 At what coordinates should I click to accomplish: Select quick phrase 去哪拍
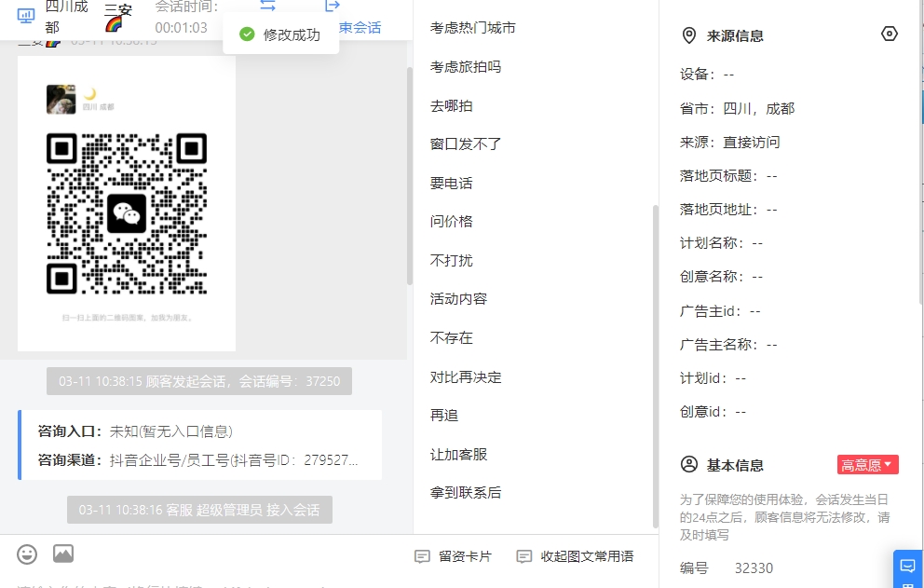[452, 105]
